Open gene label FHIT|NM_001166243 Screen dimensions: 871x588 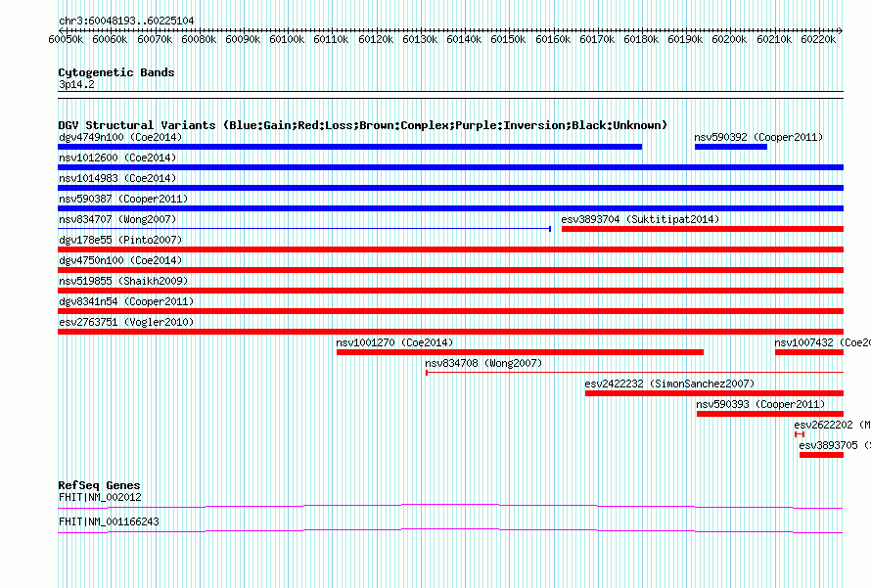[x=109, y=521]
